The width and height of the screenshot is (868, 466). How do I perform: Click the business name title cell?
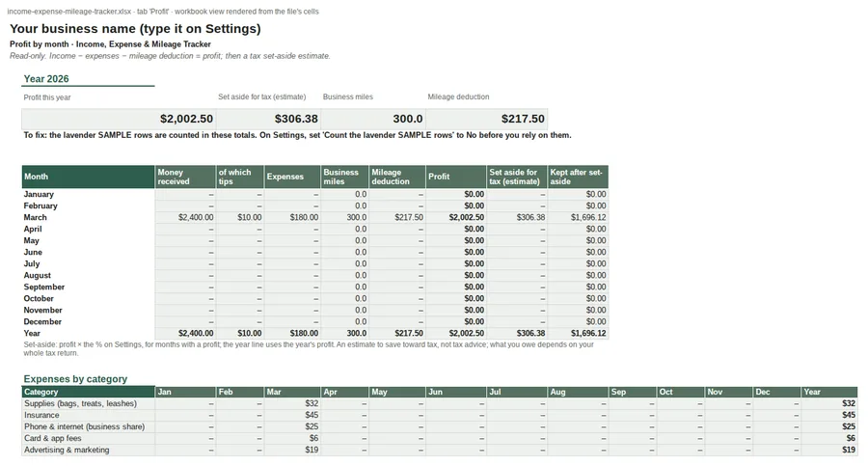[x=135, y=29]
